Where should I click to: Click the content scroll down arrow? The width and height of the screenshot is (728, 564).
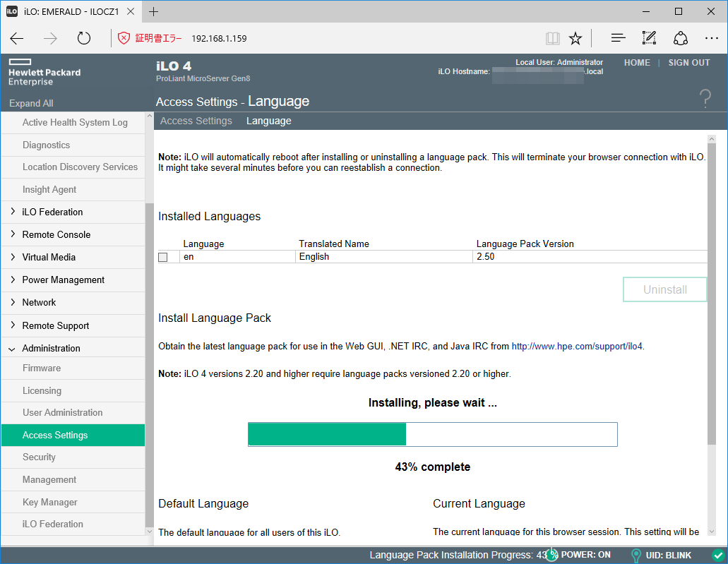pyautogui.click(x=712, y=532)
